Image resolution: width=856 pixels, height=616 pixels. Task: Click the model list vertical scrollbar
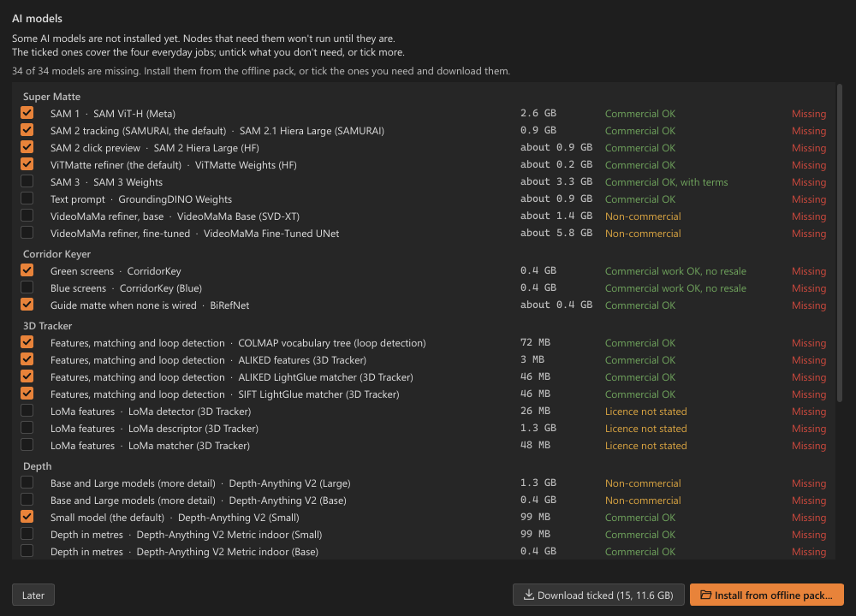[840, 243]
